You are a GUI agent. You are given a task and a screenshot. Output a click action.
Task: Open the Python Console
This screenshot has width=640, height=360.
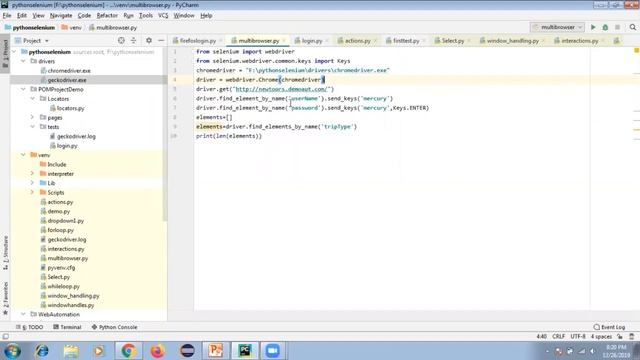pos(114,327)
